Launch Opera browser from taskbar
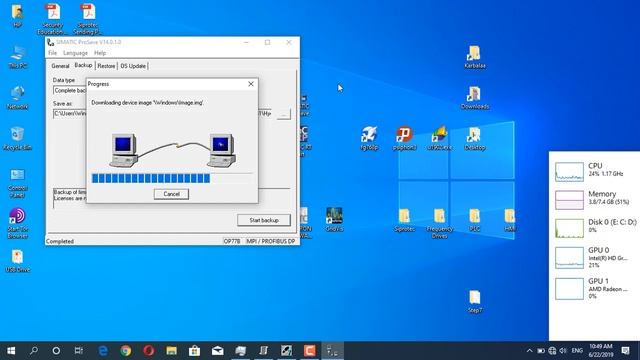 (x=149, y=351)
